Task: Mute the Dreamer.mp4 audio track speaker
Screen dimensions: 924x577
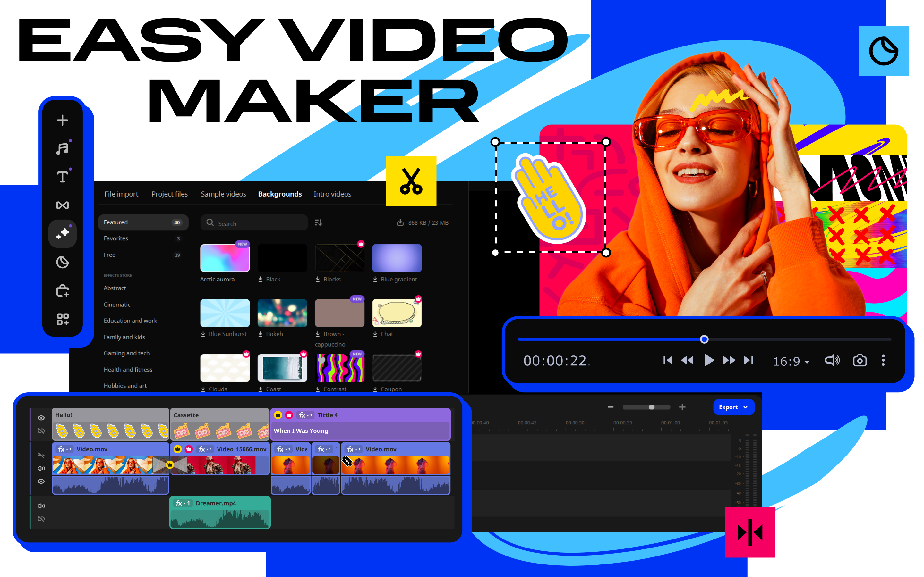Action: [41, 506]
